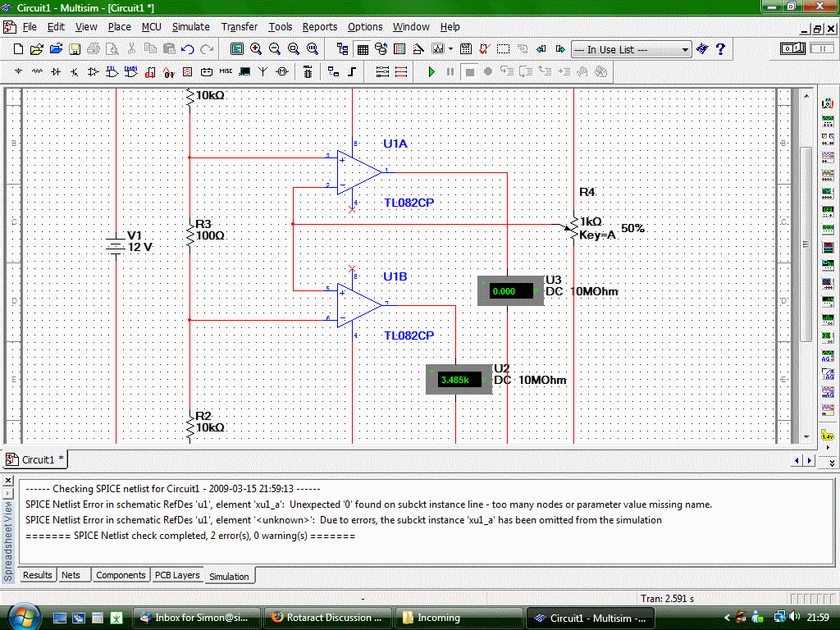Zoom out of the schematic

pyautogui.click(x=274, y=49)
